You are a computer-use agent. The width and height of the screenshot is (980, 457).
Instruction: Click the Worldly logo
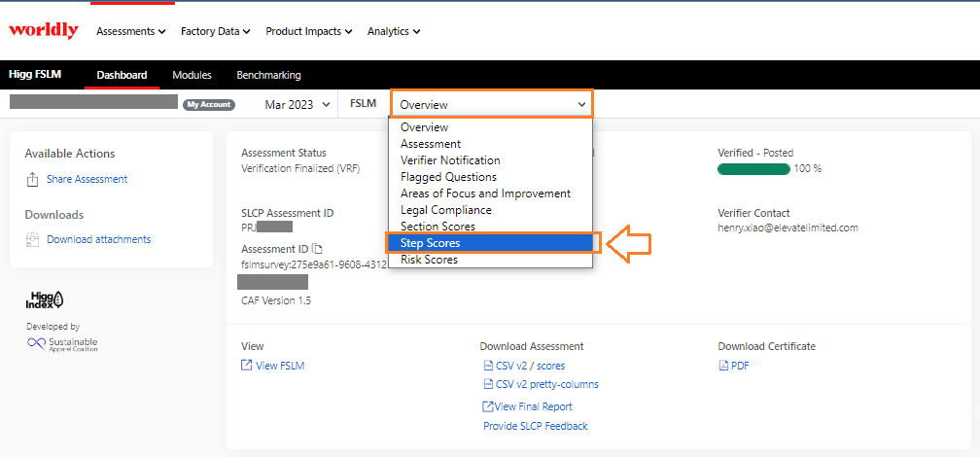click(x=44, y=31)
